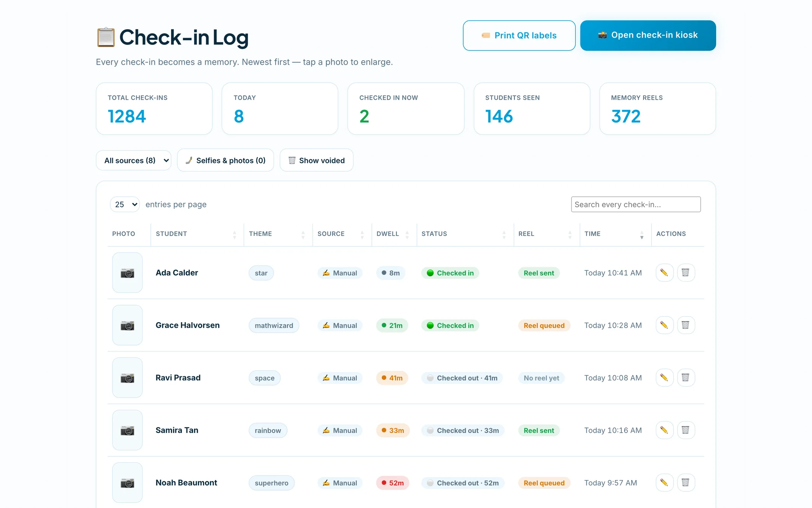Click Ada Calder's Checked in status

pyautogui.click(x=450, y=273)
